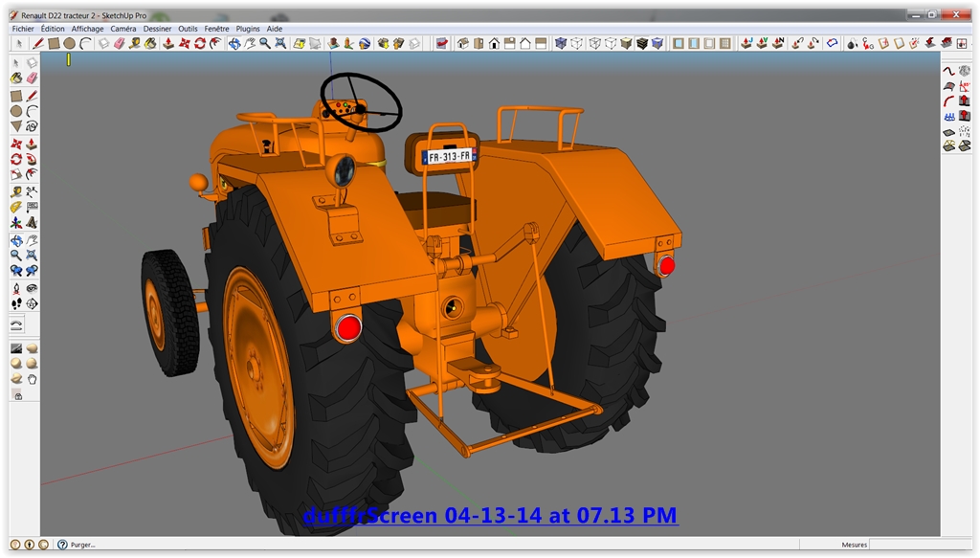Go to Next camera view
This screenshot has height=558, width=980.
[x=32, y=271]
